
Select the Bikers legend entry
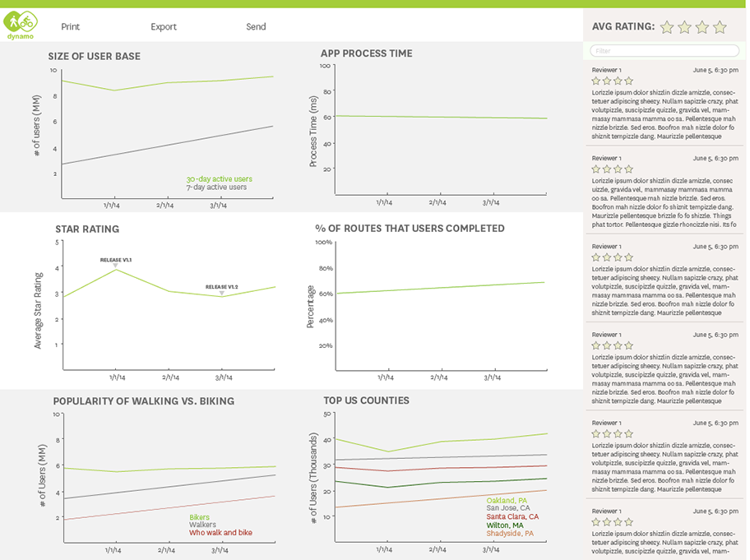200,517
